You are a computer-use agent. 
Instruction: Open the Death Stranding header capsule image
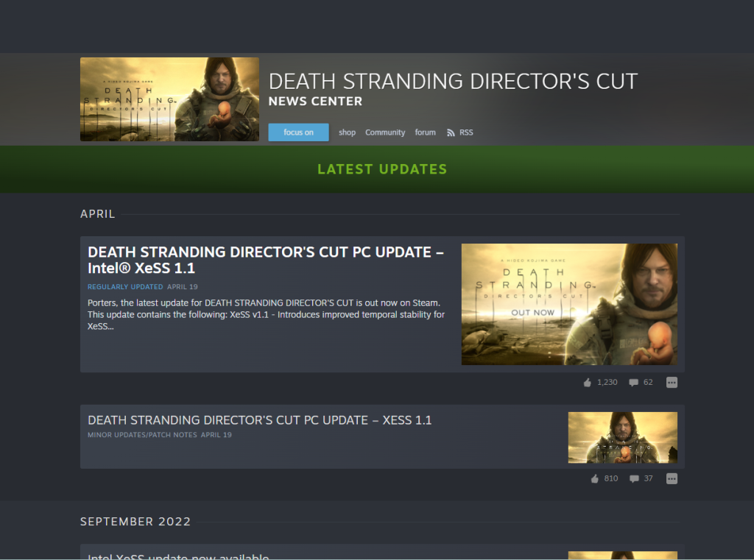[x=170, y=99]
